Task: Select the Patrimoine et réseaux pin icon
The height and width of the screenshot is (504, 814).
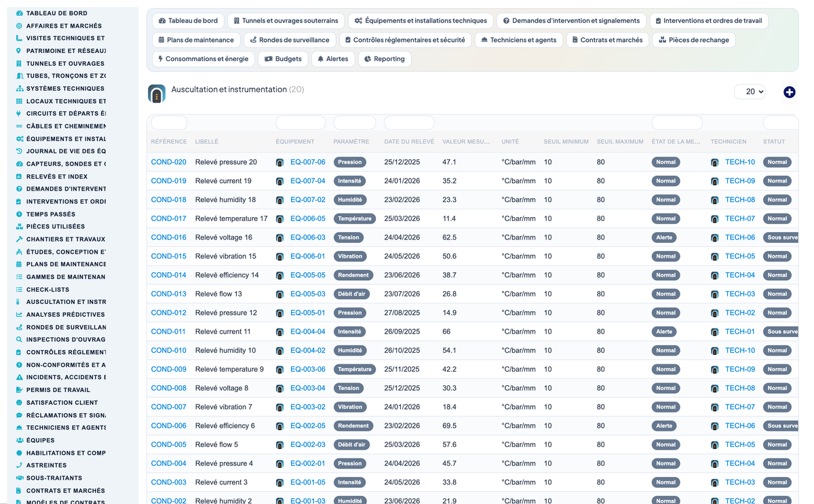Action: point(19,51)
